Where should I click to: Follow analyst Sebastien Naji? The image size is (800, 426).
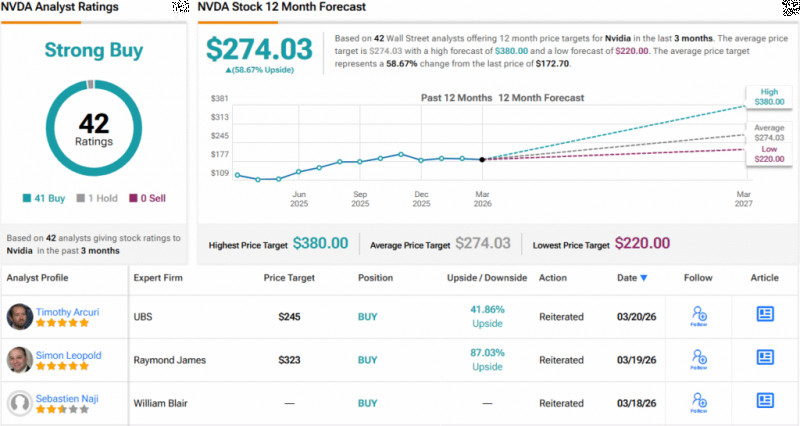point(699,403)
